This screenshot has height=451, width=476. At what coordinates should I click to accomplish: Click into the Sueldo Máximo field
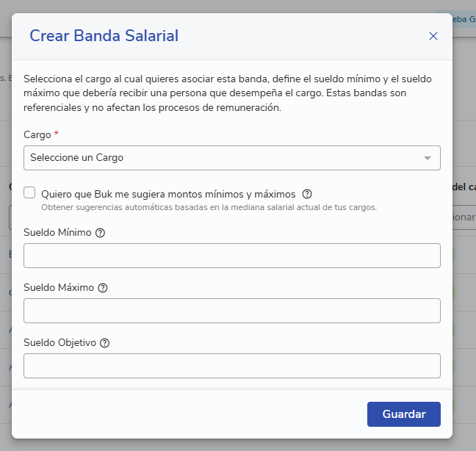click(x=232, y=311)
